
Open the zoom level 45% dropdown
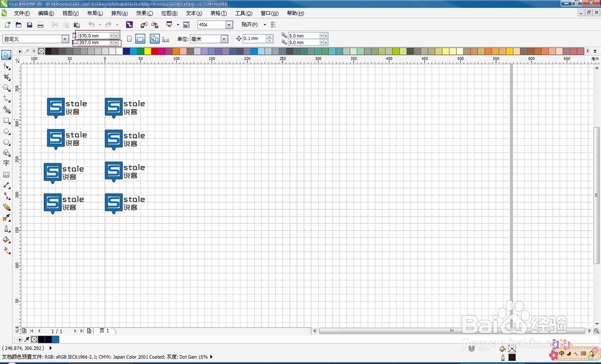[229, 25]
